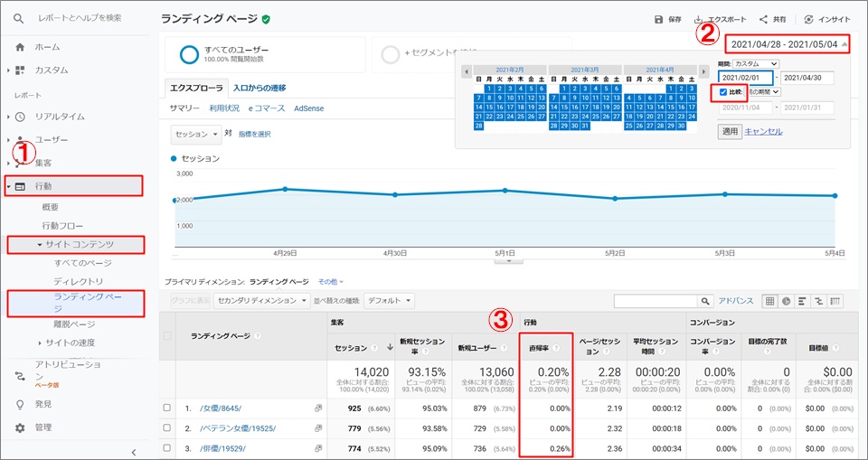Click the アドバンス advanced filter link
The image size is (868, 460).
coord(736,301)
